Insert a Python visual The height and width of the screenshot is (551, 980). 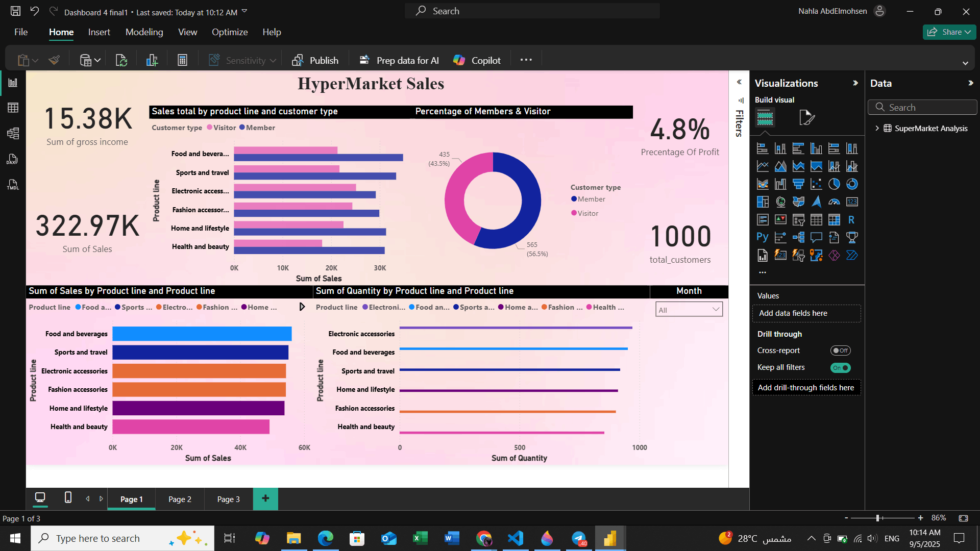(763, 237)
